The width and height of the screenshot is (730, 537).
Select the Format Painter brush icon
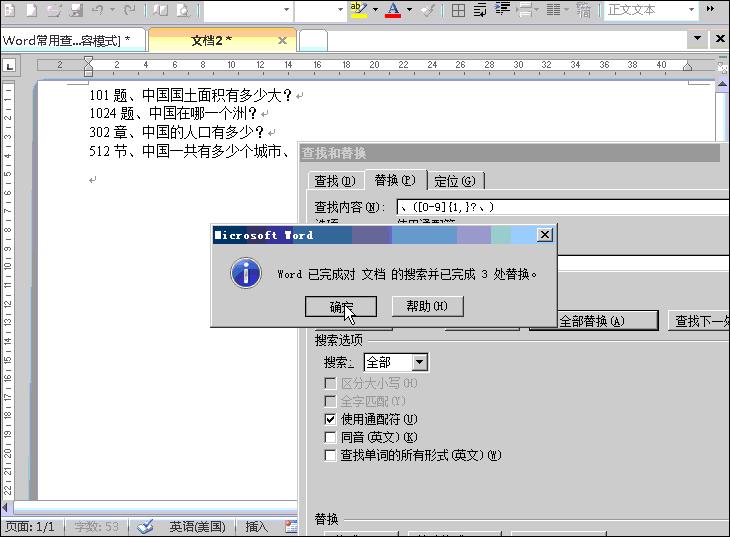click(x=428, y=9)
